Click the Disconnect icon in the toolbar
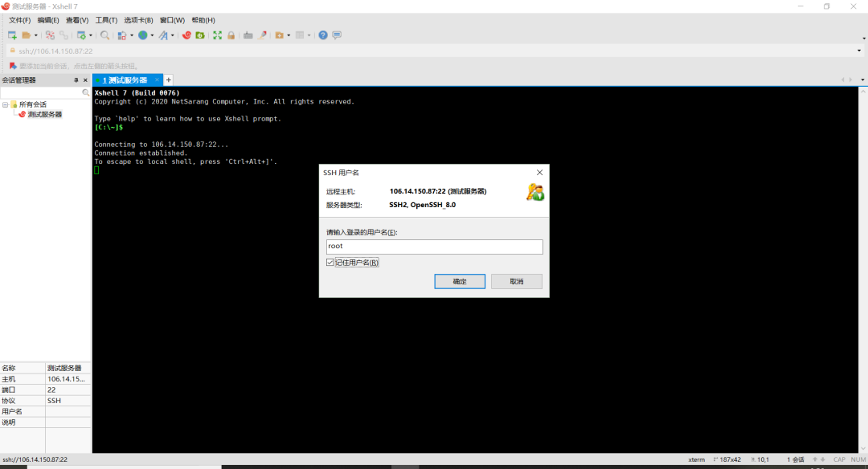 [50, 35]
